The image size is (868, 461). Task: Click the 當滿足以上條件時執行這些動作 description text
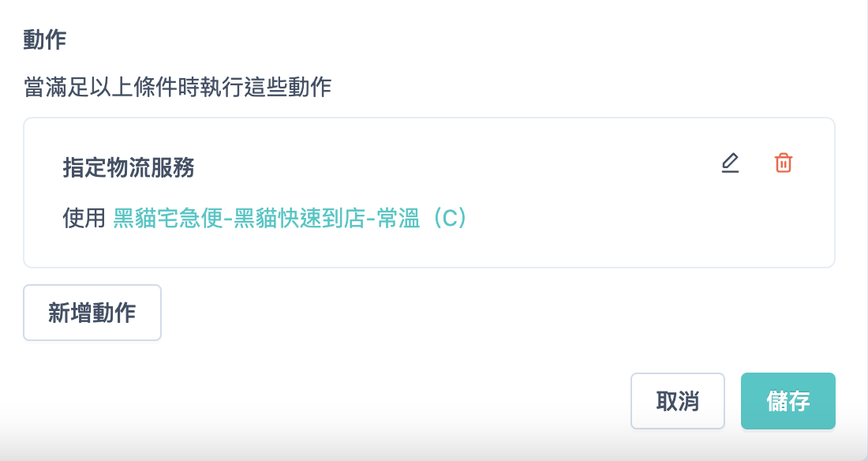178,88
